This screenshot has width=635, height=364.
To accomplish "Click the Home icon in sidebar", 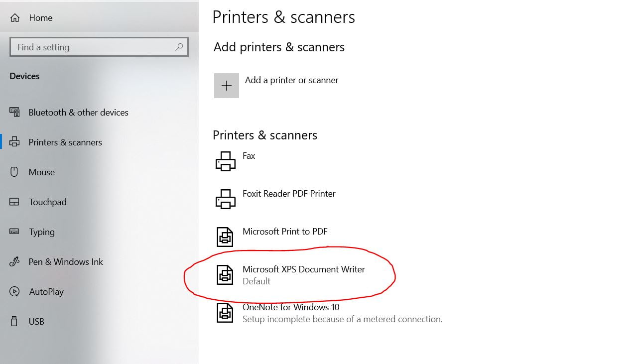I will click(15, 18).
